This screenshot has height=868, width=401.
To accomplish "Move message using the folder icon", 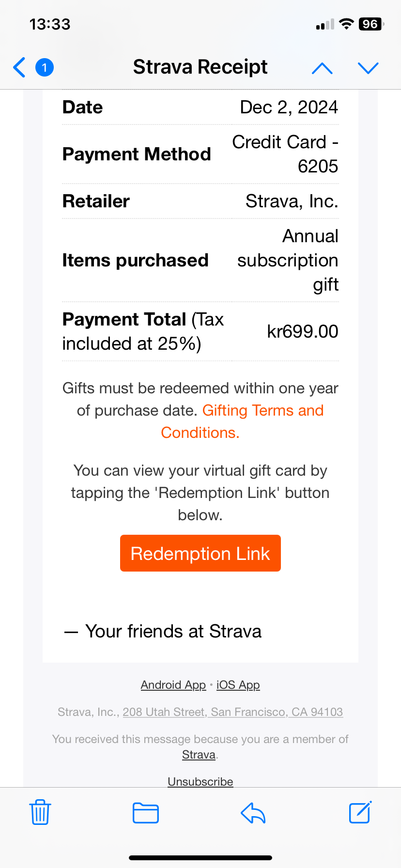I will point(146,813).
